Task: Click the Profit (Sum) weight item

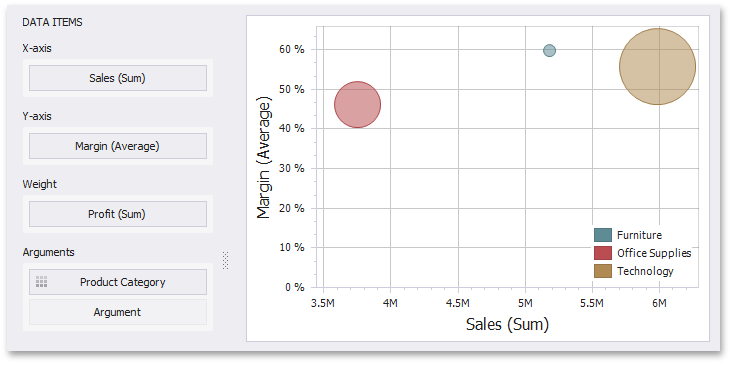Action: (x=118, y=214)
